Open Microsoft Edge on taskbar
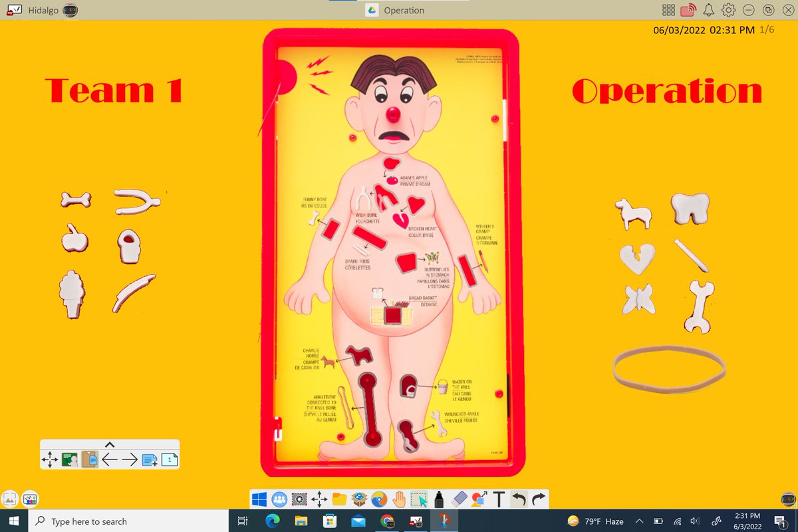Viewport: 798px width, 532px height. (x=273, y=521)
